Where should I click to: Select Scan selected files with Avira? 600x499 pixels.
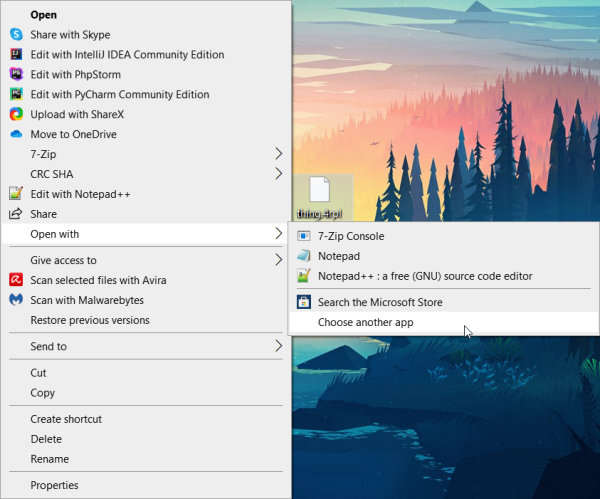click(x=146, y=280)
